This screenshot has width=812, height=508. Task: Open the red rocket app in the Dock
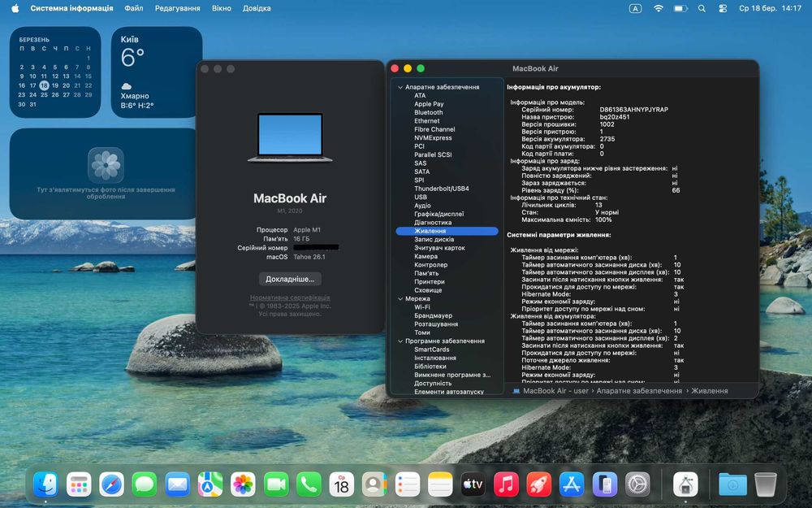[538, 484]
